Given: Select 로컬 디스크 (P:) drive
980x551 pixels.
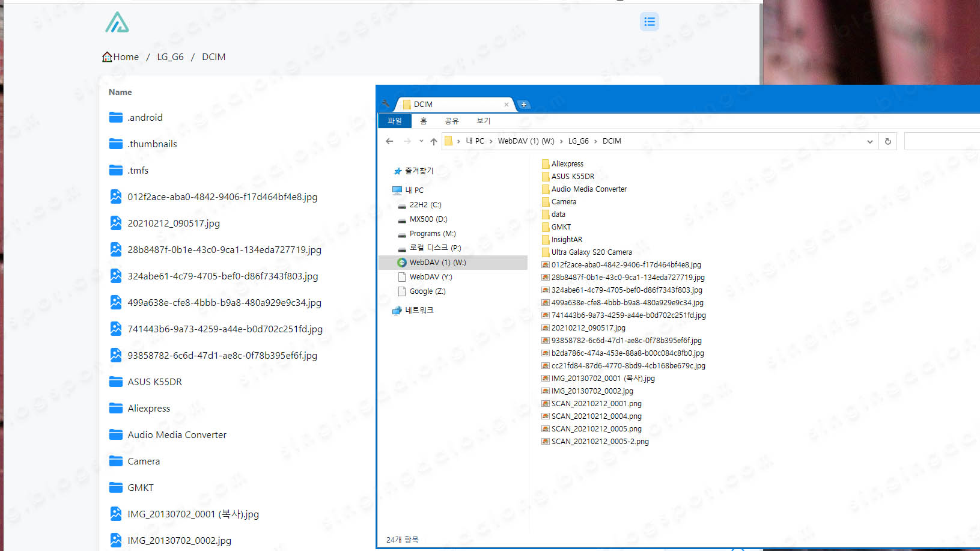Looking at the screenshot, I should [435, 248].
